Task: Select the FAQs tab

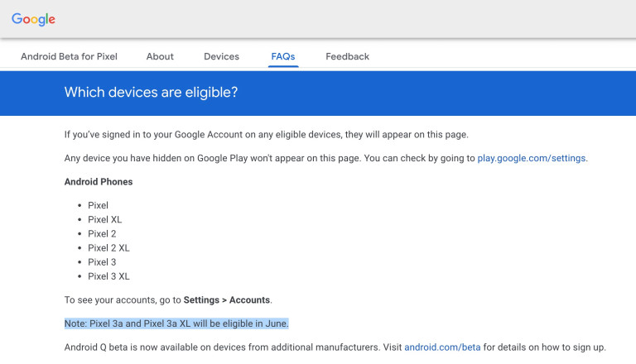Action: (x=283, y=56)
